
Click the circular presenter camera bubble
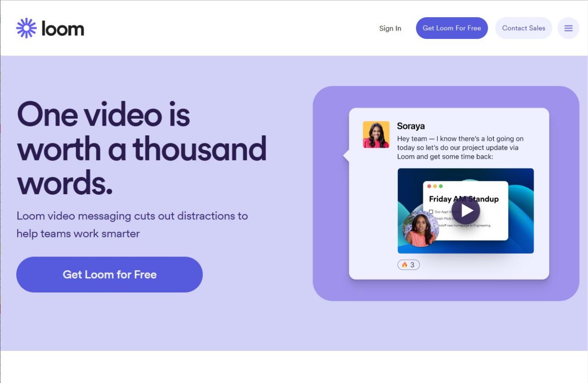tap(421, 229)
